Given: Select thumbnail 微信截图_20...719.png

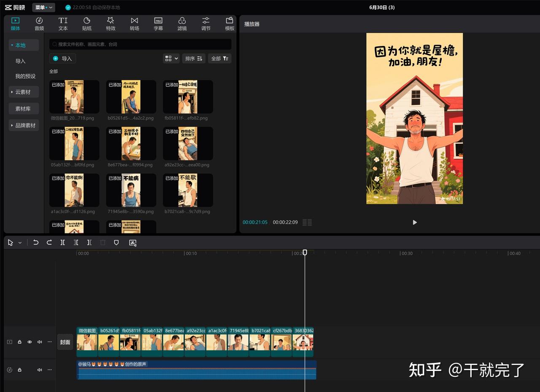Looking at the screenshot, I should 74,97.
